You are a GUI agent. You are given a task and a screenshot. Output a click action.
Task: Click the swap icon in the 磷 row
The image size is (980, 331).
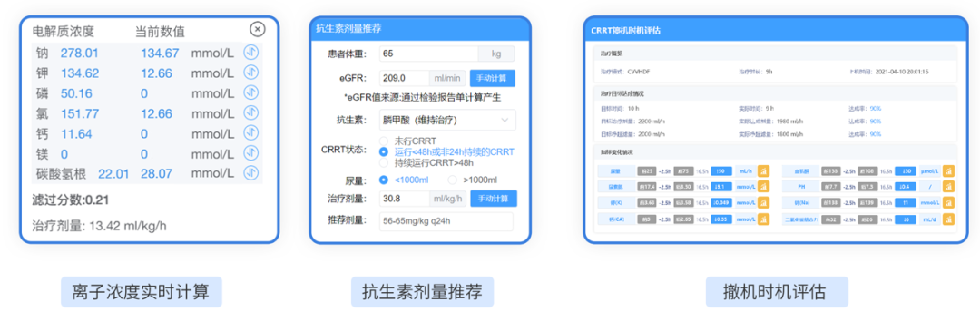point(251,93)
